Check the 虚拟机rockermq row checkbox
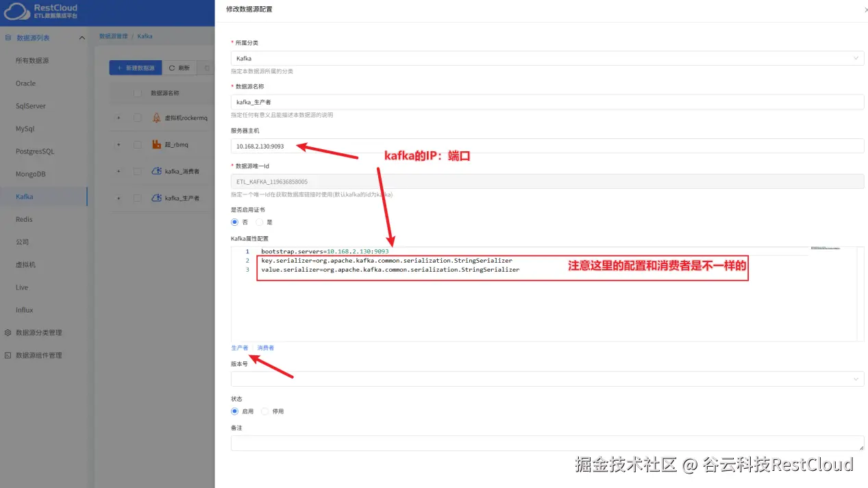 (x=138, y=118)
